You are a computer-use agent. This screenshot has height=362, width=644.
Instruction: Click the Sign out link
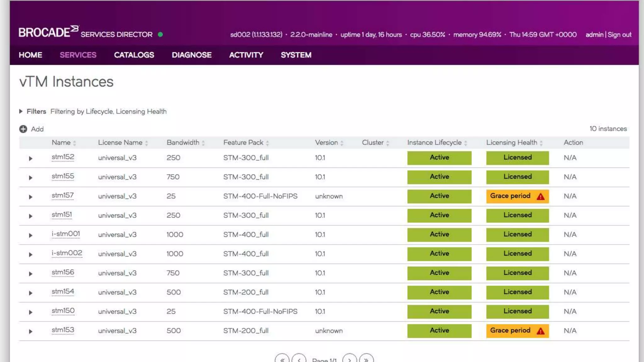(619, 35)
